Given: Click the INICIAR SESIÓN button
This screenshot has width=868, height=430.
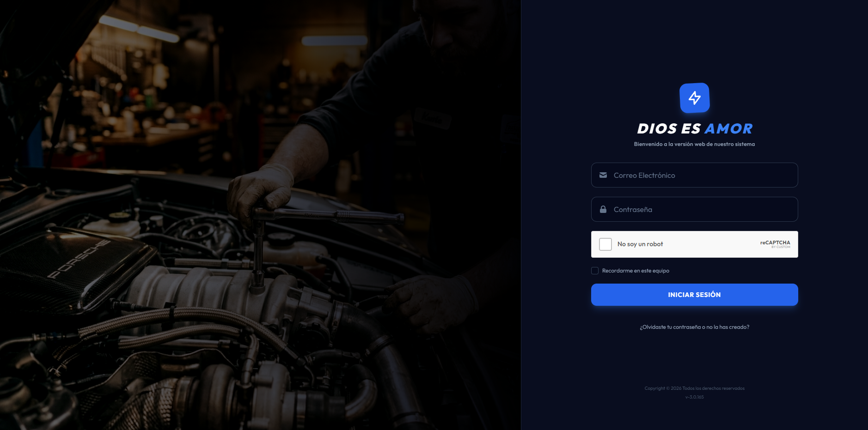Looking at the screenshot, I should point(694,295).
